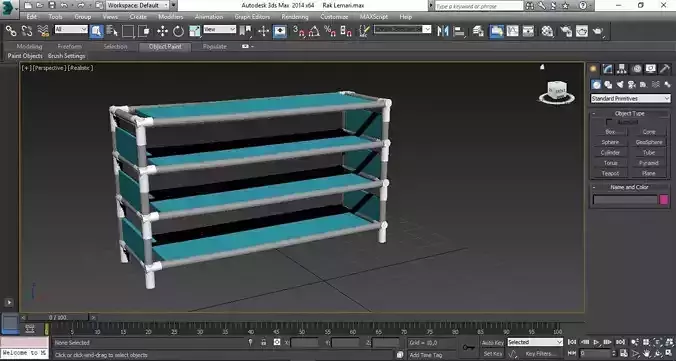Choose the Rectangular Selection Region tool
Viewport: 676px width, 361px height.
(x=128, y=31)
